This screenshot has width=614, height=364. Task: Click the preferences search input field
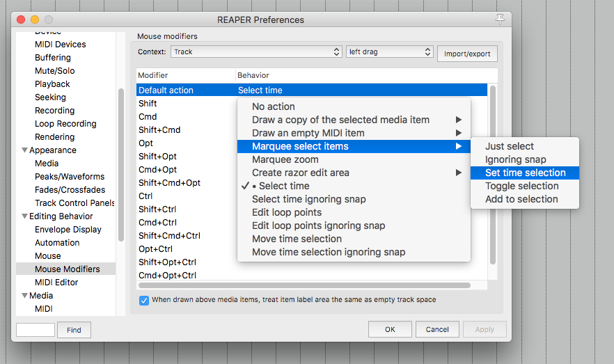[36, 330]
